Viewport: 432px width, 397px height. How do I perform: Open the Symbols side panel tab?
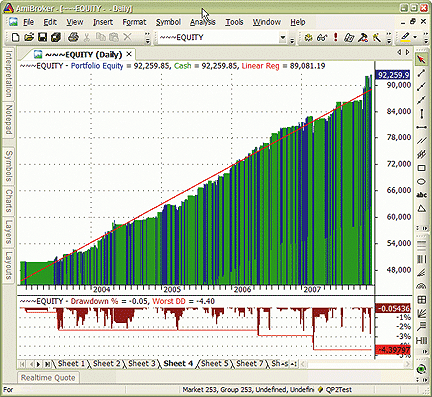tap(9, 166)
